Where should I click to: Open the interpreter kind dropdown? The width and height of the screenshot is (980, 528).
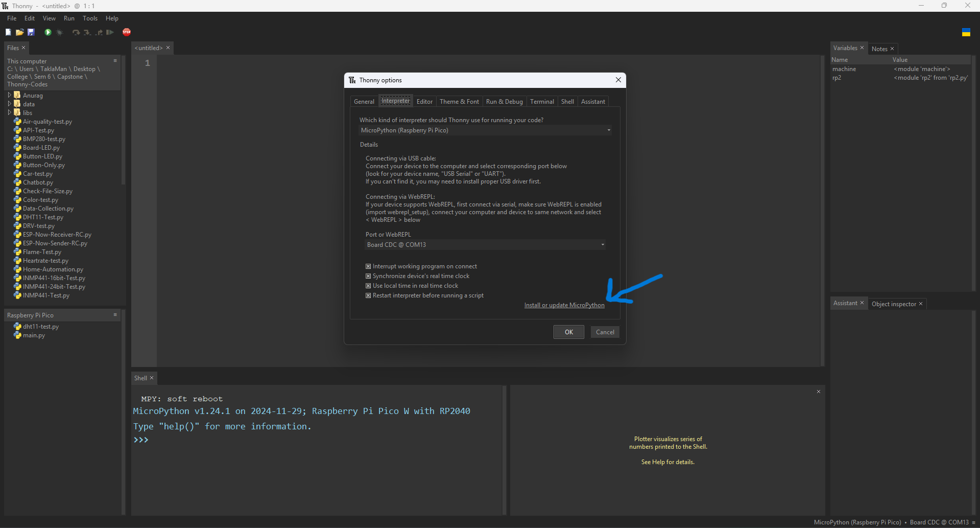click(485, 130)
